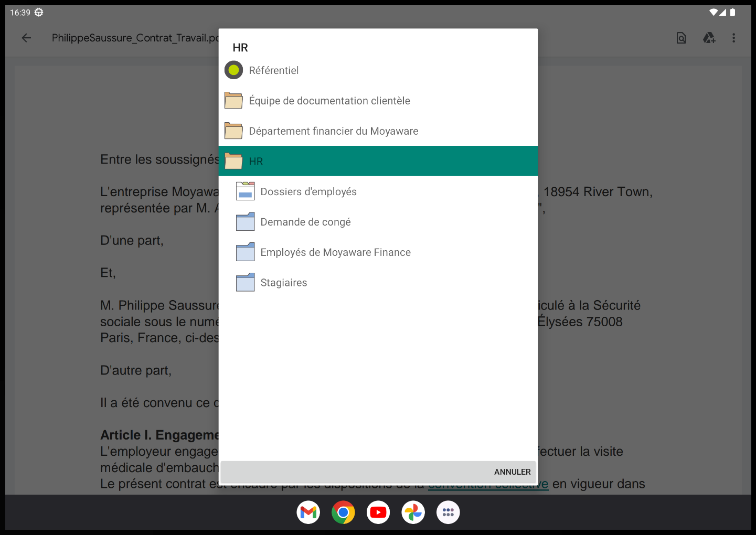Open Employés de Moyaware Finance folder
This screenshot has height=535, width=756.
(378, 252)
